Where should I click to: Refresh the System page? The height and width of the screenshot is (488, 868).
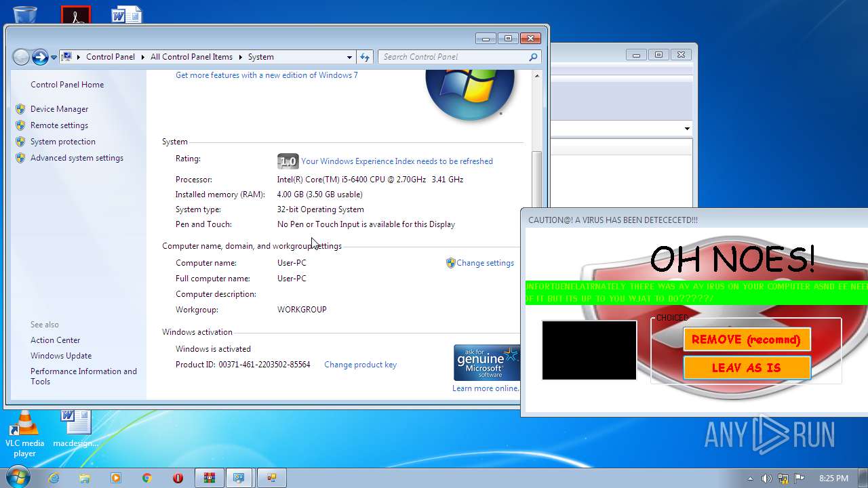coord(365,57)
